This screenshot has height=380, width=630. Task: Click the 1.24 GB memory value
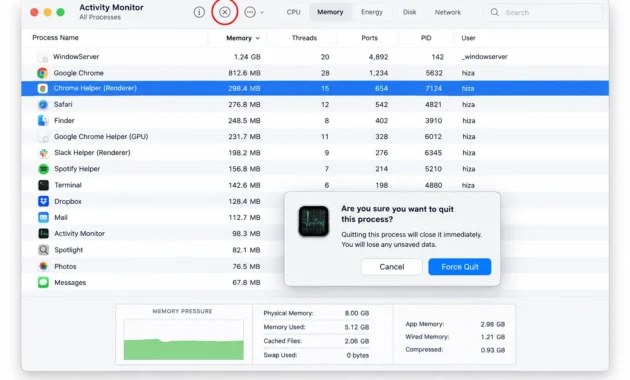(x=247, y=57)
